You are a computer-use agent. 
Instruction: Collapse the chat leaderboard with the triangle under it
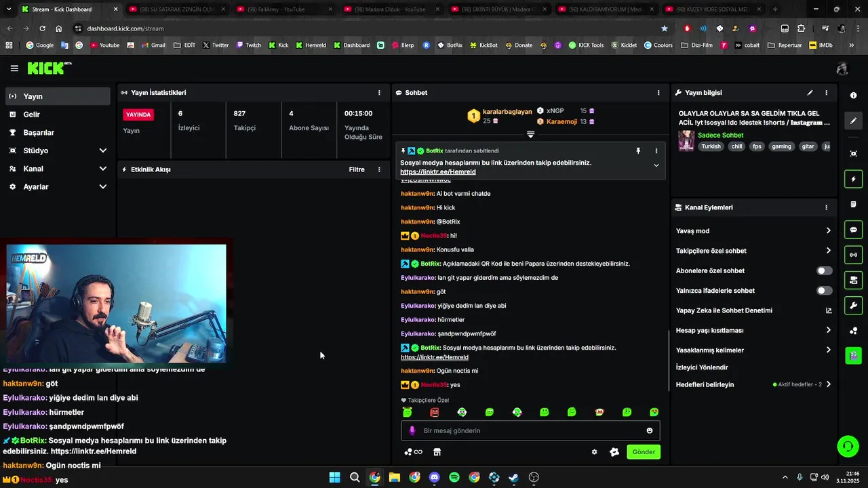pos(530,134)
